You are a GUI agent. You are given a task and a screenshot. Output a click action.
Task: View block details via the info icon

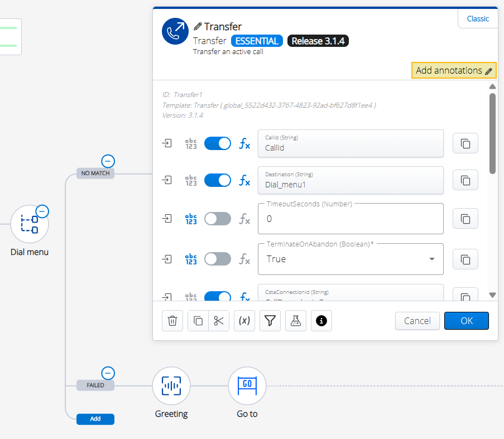(x=321, y=321)
